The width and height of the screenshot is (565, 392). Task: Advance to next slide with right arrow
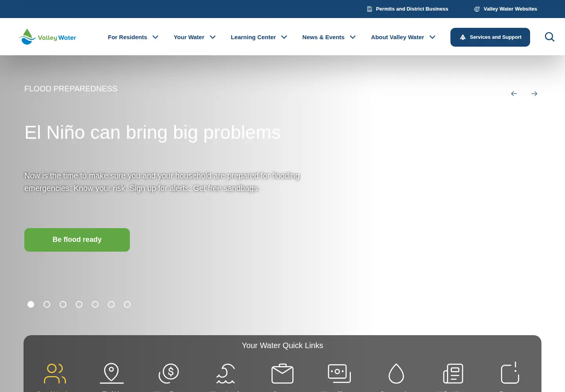[534, 94]
